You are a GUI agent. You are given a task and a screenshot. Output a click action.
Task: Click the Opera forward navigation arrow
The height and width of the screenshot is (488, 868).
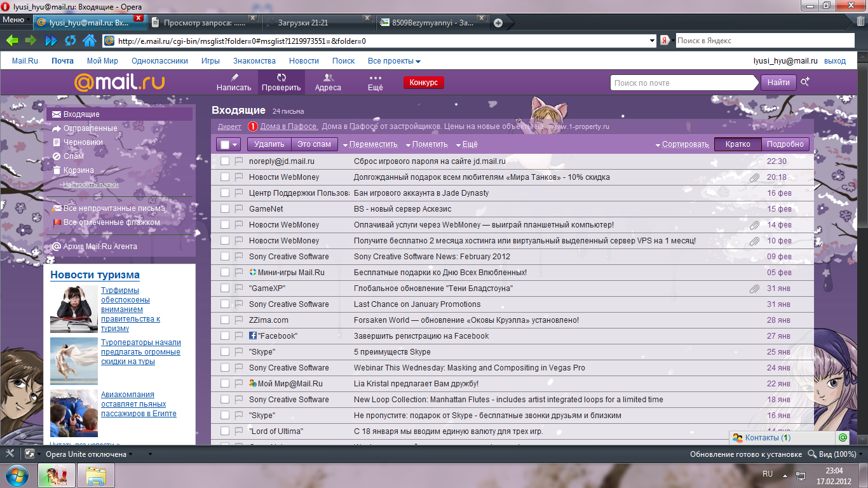point(31,41)
